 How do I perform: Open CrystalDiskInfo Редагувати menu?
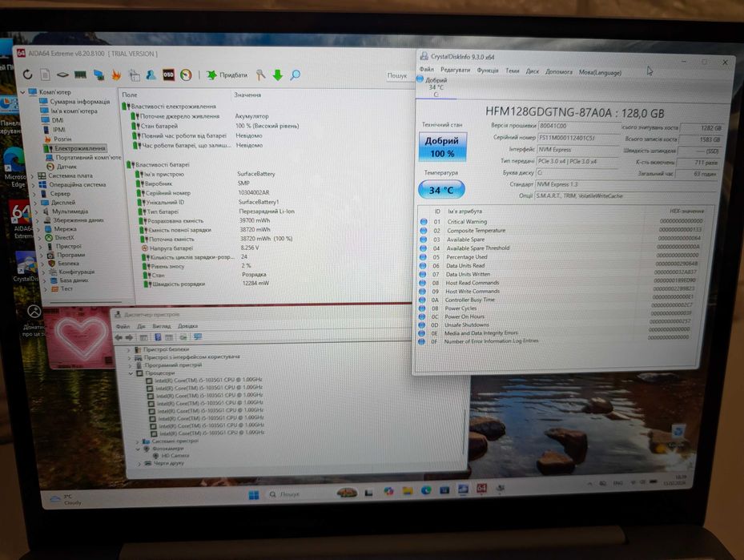click(x=455, y=70)
